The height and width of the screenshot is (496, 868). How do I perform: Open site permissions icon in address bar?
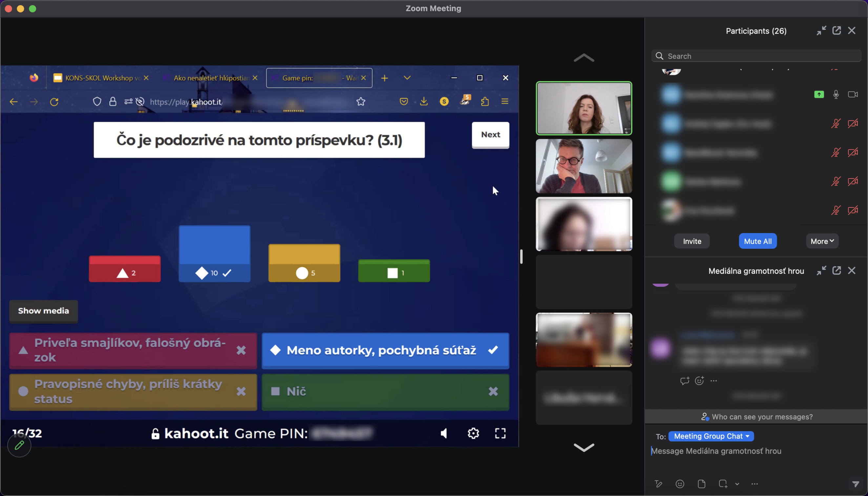point(128,101)
